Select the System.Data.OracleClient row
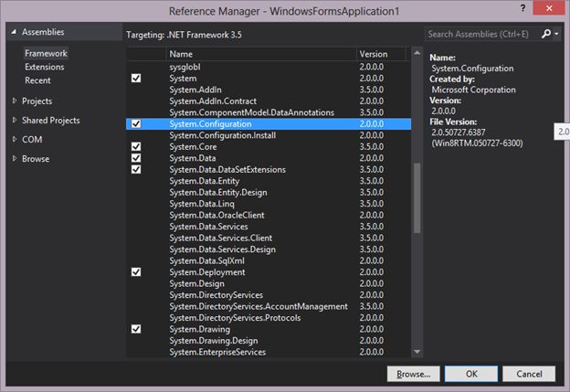Viewport: 570px width, 392px height. click(269, 215)
